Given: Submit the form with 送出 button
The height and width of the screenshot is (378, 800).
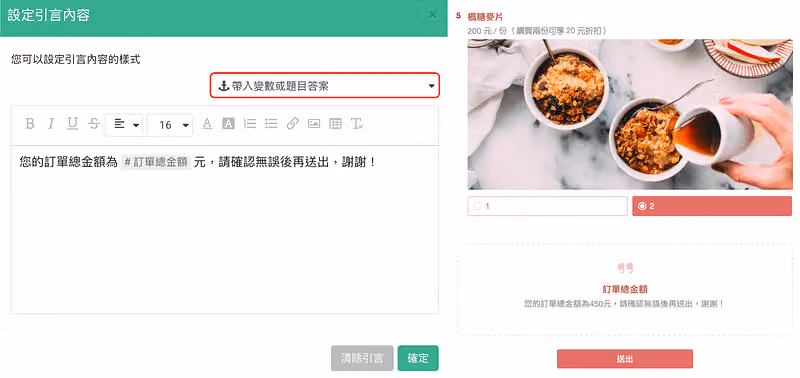Looking at the screenshot, I should click(x=624, y=359).
